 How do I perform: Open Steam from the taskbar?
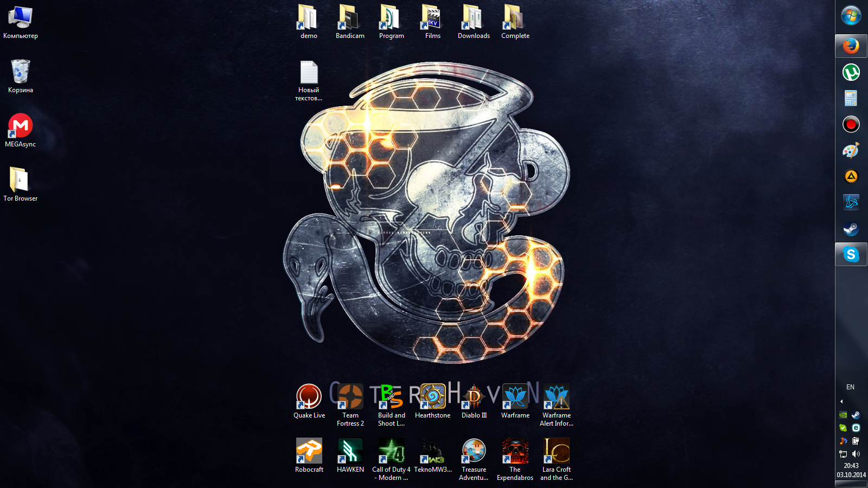pos(851,228)
